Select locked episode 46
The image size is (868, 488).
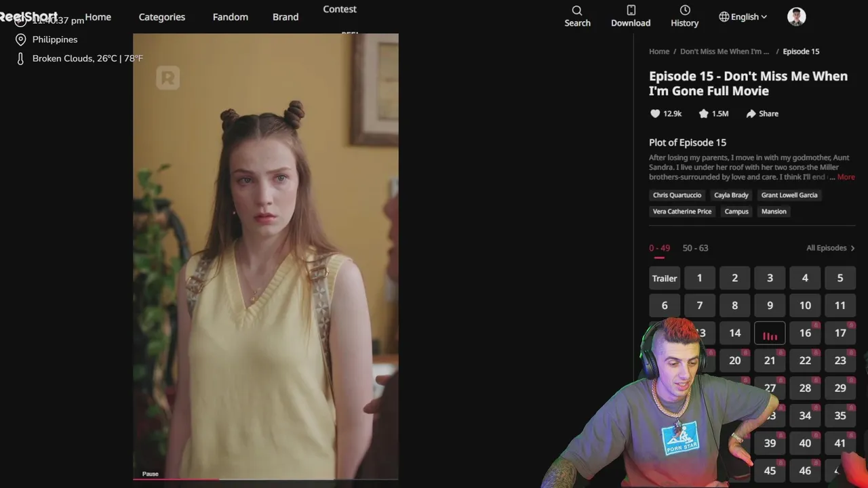(805, 470)
